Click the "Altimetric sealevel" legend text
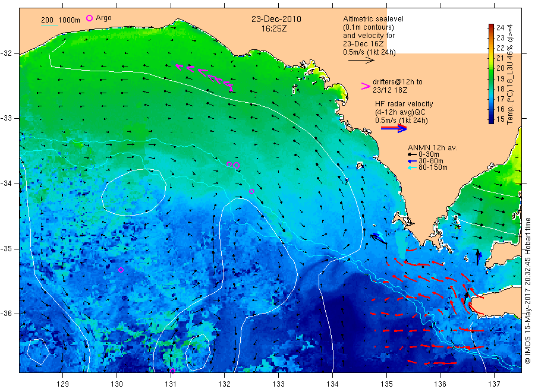Image resolution: width=535 pixels, height=392 pixels. (373, 19)
